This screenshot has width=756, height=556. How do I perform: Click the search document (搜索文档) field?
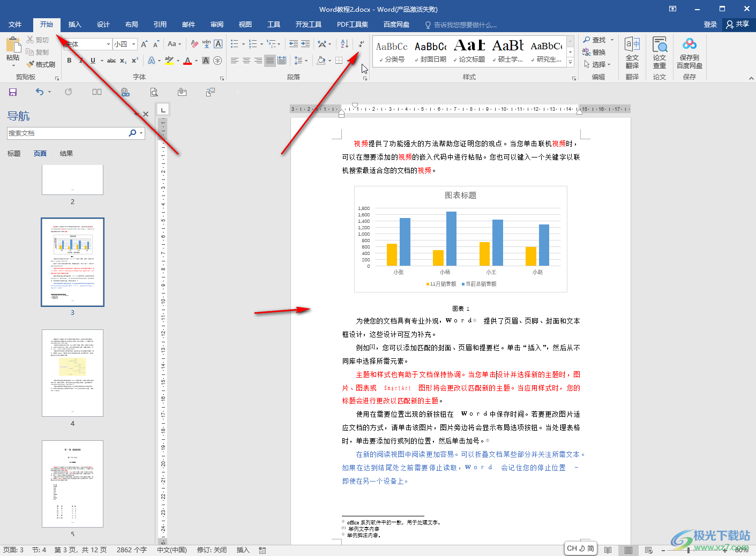point(68,133)
